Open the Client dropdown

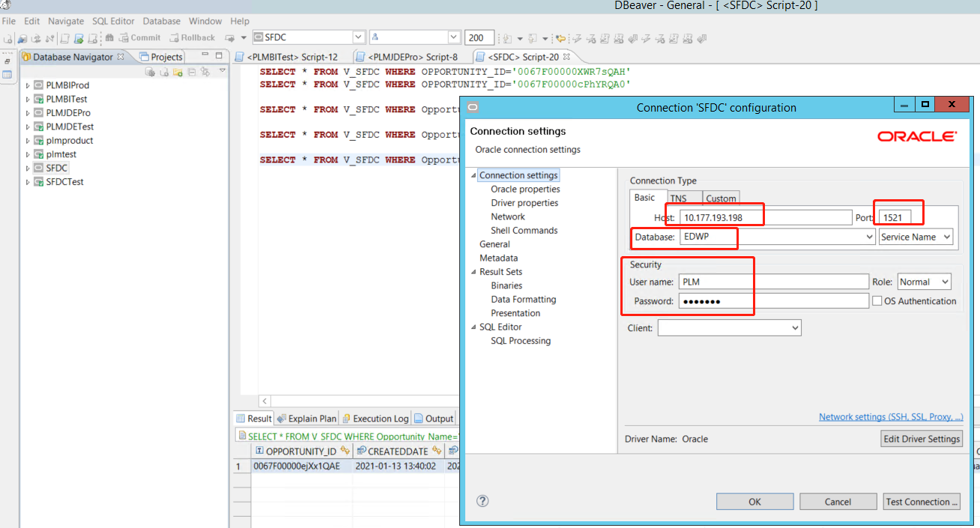coord(729,327)
